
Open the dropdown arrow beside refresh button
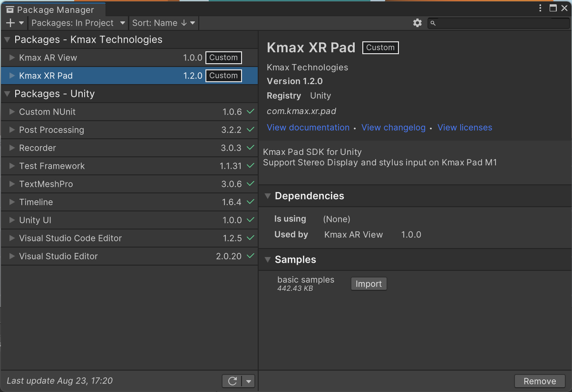pos(249,381)
